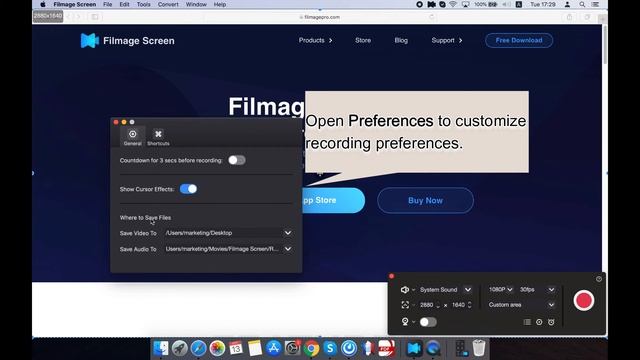The height and width of the screenshot is (360, 640).
Task: Click the 2880 width field
Action: coord(427,305)
